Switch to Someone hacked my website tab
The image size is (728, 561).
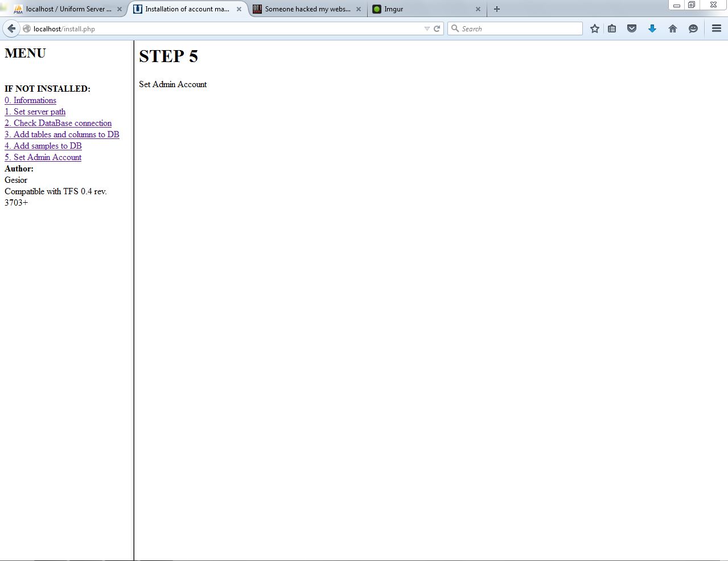coord(307,9)
